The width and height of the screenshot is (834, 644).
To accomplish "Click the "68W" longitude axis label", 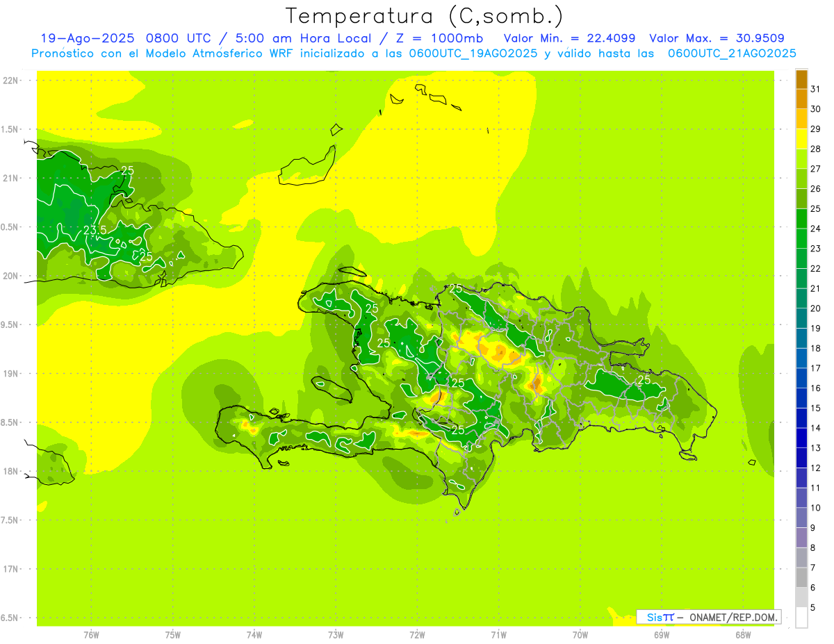I will [743, 635].
